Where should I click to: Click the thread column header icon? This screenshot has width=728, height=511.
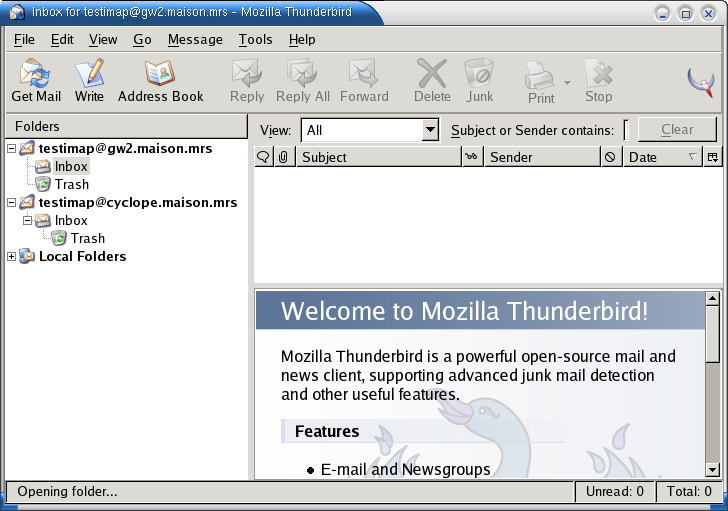tap(264, 157)
